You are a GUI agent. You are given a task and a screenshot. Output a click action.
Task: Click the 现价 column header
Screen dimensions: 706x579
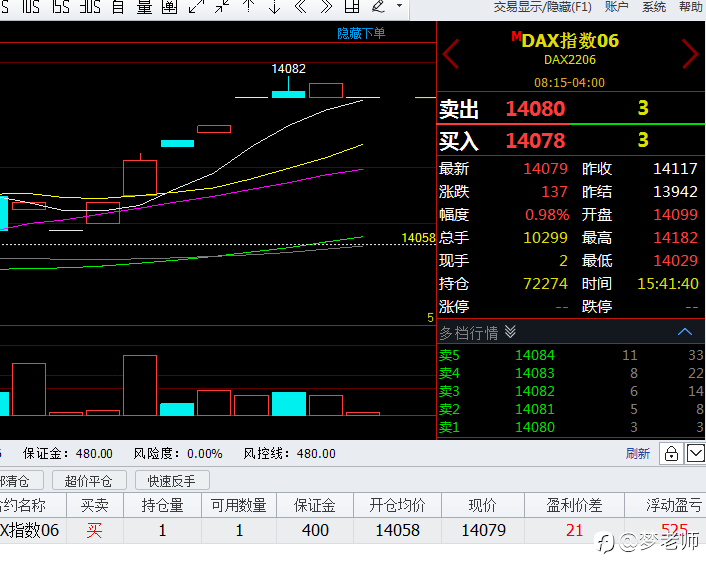[x=483, y=505]
